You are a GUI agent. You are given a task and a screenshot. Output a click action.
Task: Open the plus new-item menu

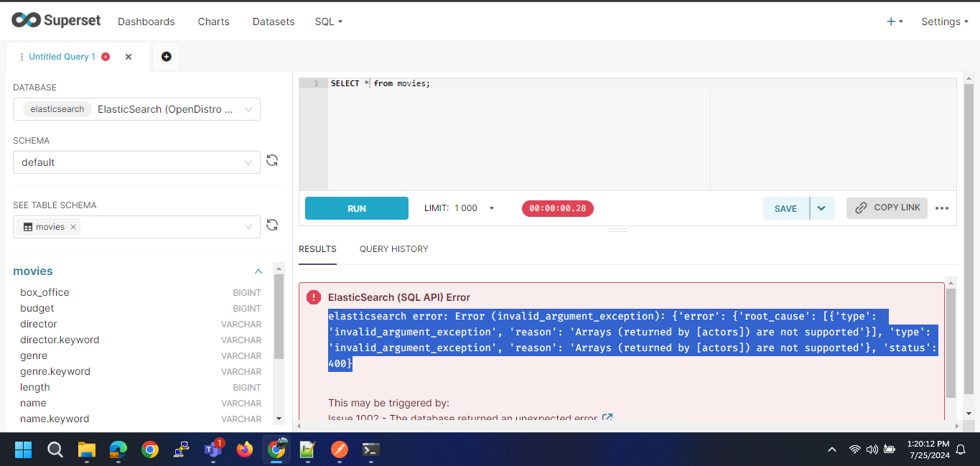(x=895, y=22)
